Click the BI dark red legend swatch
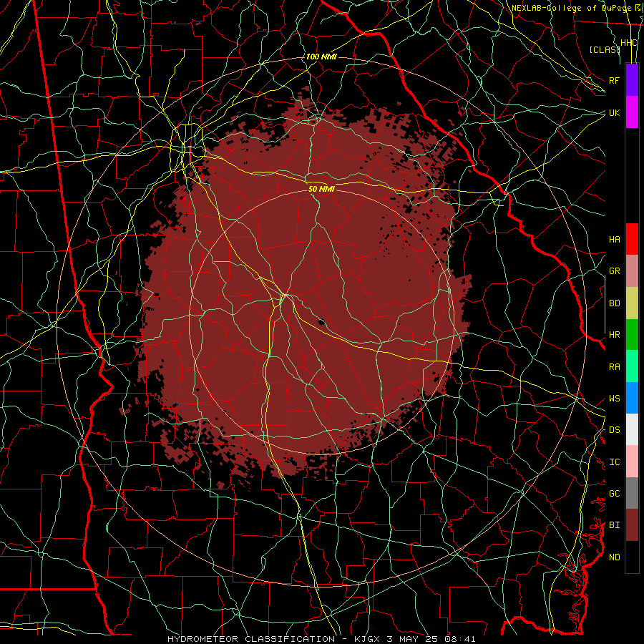This screenshot has height=644, width=644. 632,525
